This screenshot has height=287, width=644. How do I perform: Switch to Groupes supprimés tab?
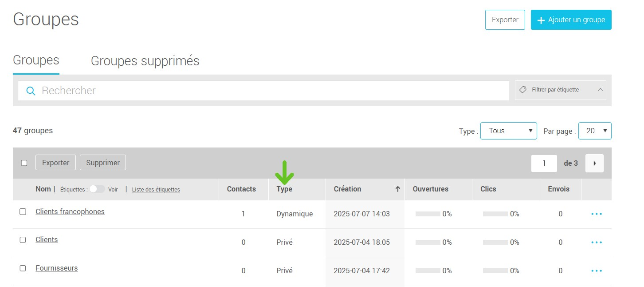(145, 61)
